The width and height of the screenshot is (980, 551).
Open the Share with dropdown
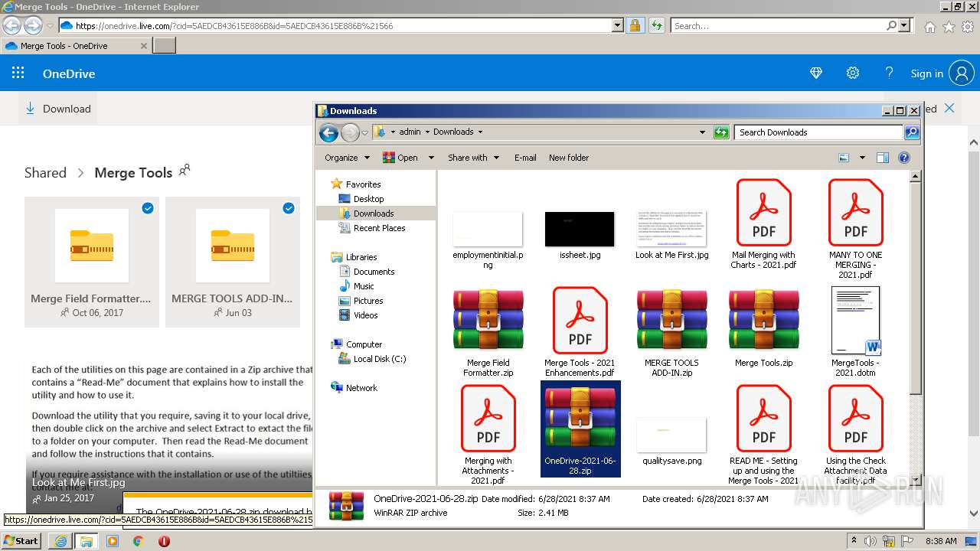pos(473,158)
